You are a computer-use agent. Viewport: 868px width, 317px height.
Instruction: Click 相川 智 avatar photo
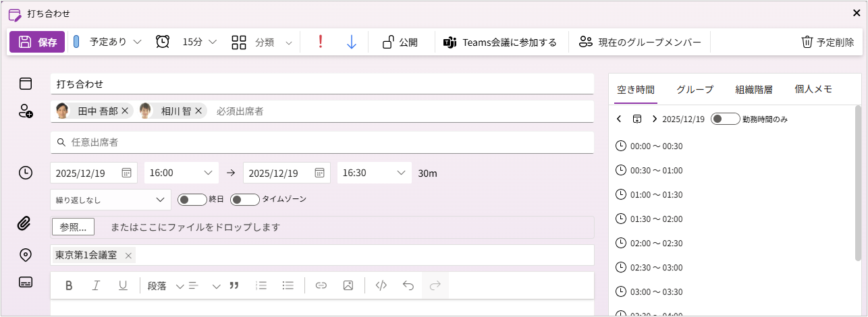[145, 111]
